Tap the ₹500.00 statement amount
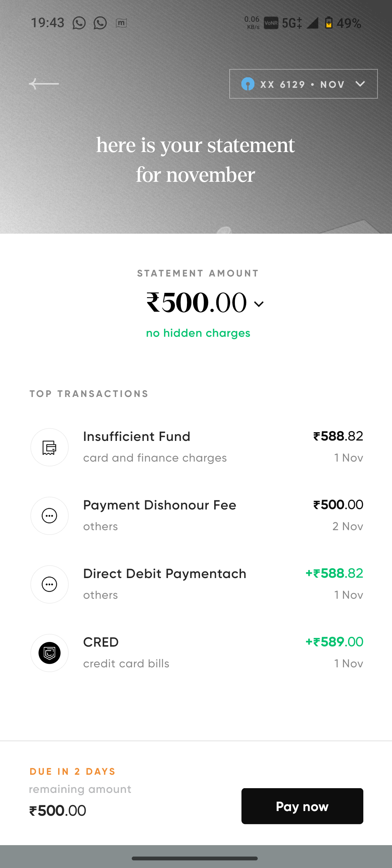Image resolution: width=392 pixels, height=868 pixels. pos(196,303)
